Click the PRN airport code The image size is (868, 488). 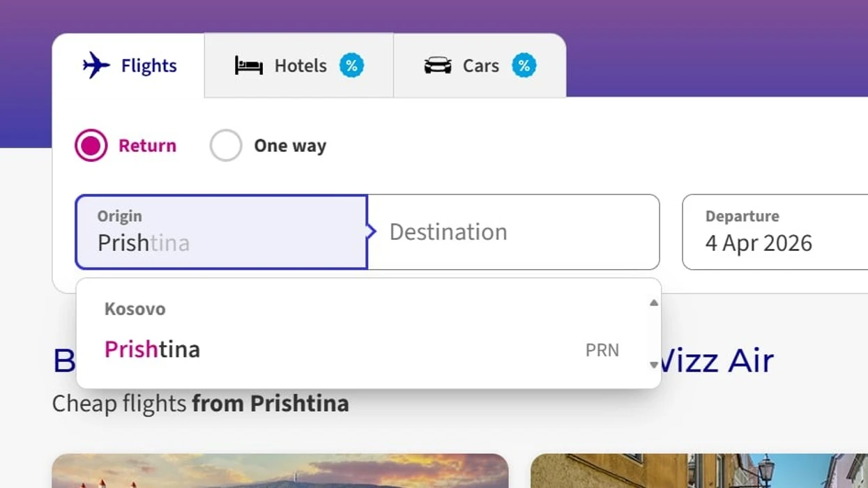602,350
